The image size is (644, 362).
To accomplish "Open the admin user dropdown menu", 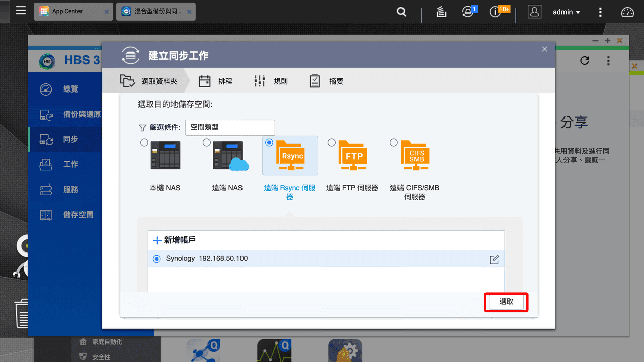I will (566, 11).
